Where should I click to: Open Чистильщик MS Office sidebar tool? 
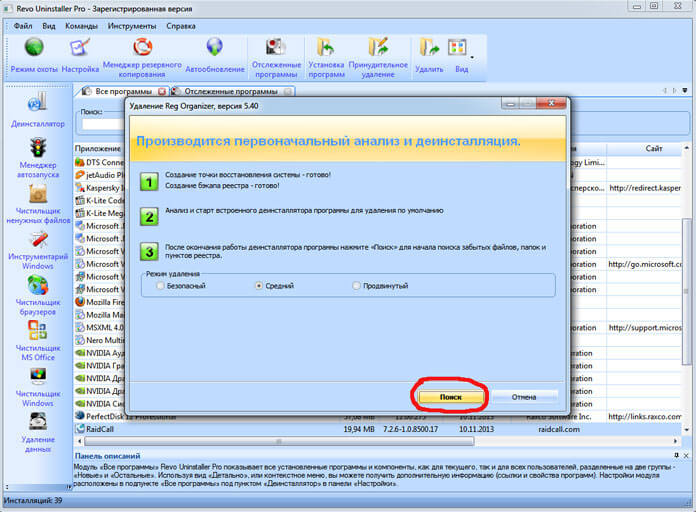[x=38, y=341]
